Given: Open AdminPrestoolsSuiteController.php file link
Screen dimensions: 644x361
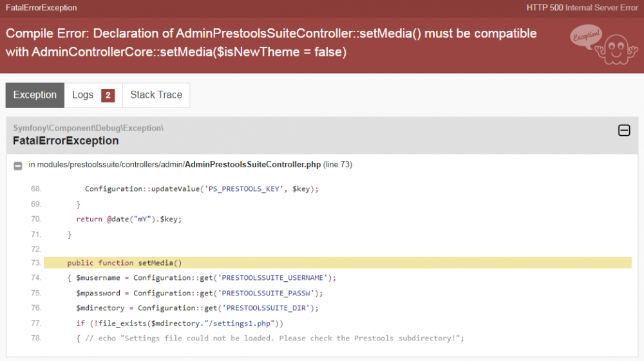Looking at the screenshot, I should (252, 165).
